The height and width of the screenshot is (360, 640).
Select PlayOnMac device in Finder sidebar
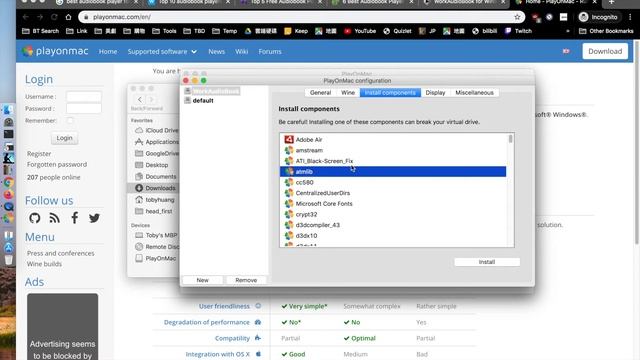[x=156, y=258]
